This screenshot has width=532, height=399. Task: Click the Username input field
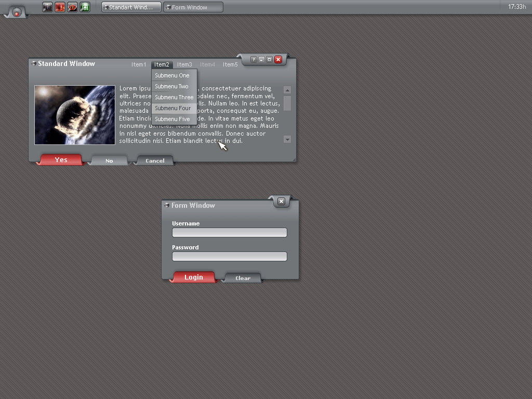tap(229, 233)
